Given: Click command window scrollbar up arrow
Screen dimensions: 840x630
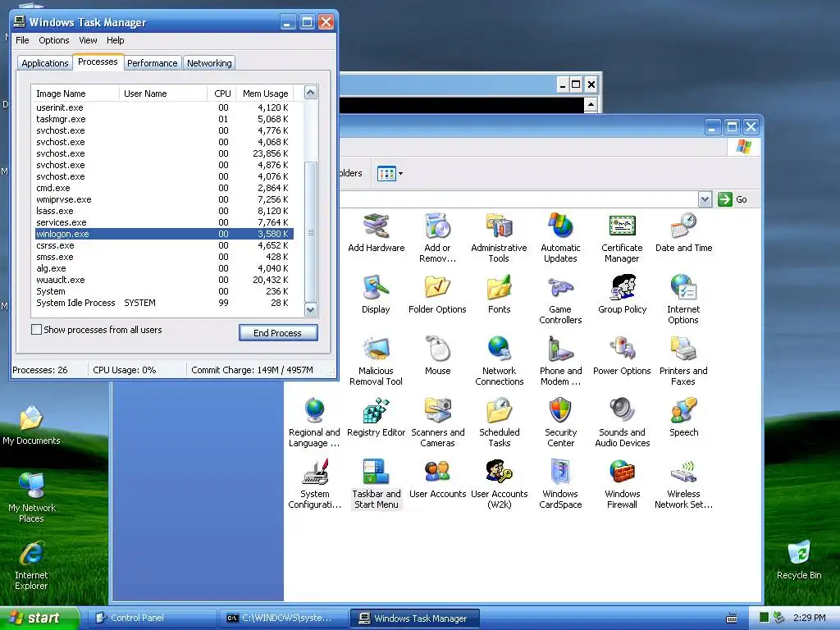Looking at the screenshot, I should pos(591,104).
